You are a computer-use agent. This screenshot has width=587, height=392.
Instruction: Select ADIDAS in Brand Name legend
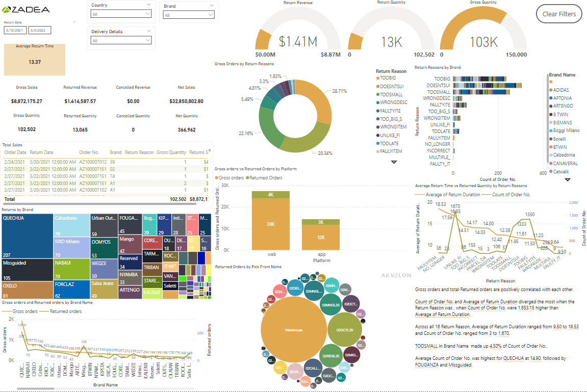[x=559, y=90]
